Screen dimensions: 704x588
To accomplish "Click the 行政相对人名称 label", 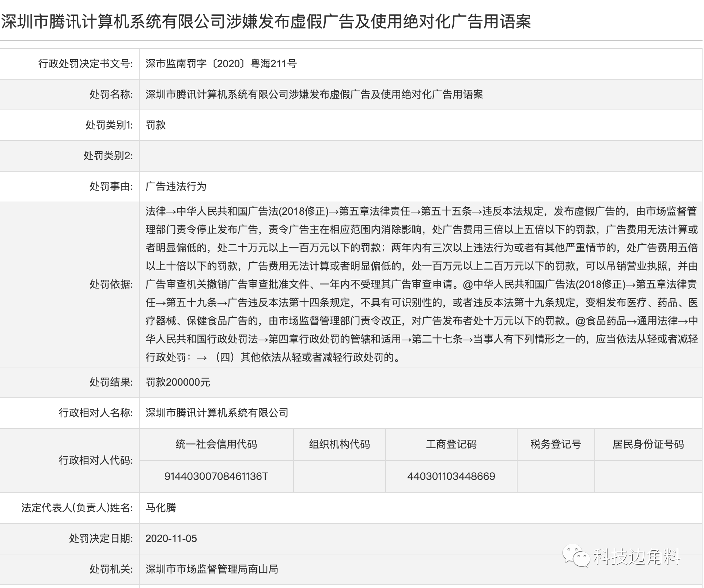I will pos(96,413).
